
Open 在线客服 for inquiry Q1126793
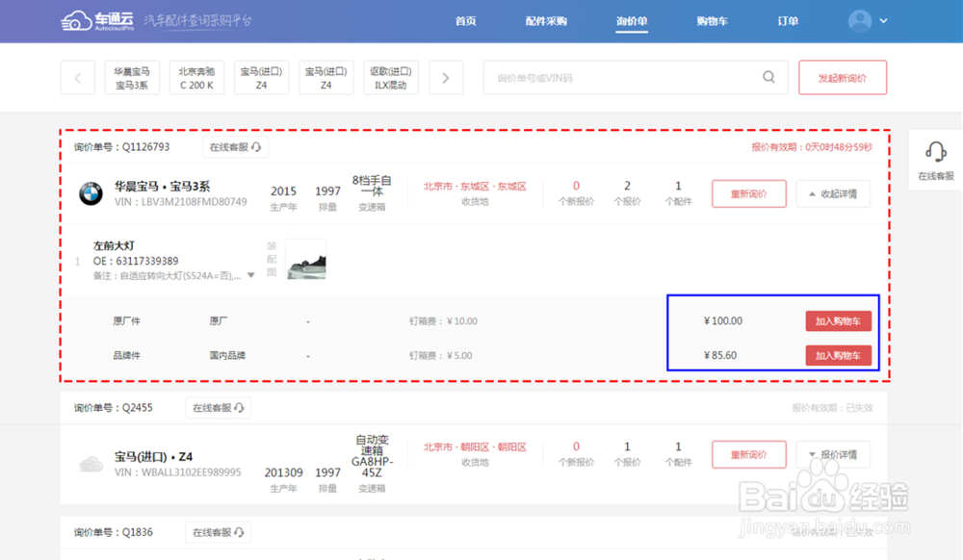click(235, 147)
